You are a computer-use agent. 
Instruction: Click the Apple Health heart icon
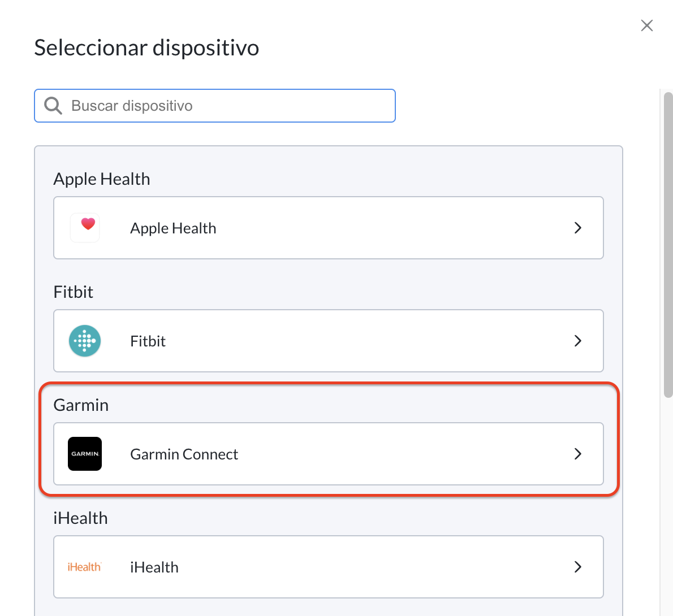click(85, 228)
